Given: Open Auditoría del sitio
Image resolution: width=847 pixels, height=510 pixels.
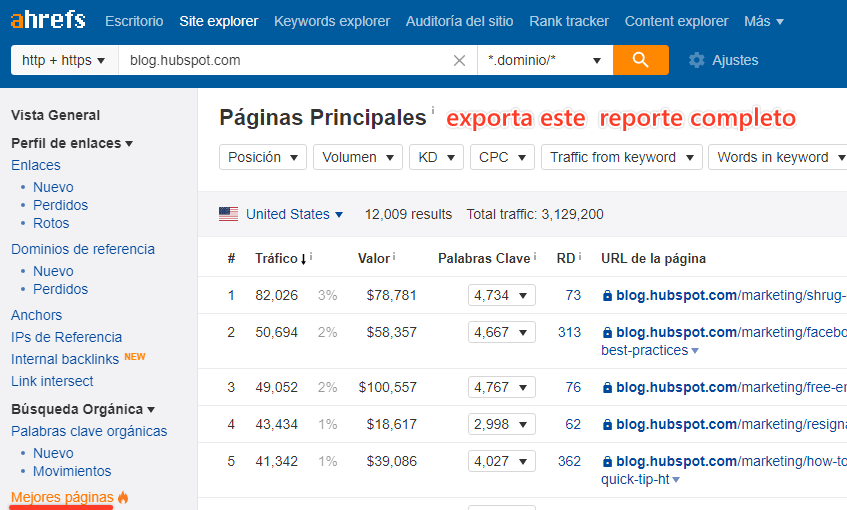Looking at the screenshot, I should click(x=460, y=21).
